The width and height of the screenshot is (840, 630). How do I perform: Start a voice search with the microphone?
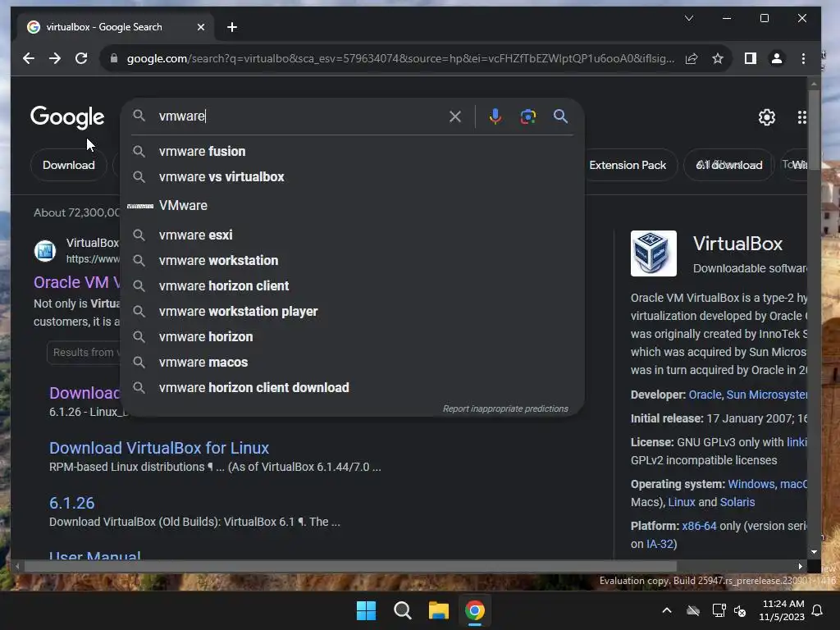(495, 116)
